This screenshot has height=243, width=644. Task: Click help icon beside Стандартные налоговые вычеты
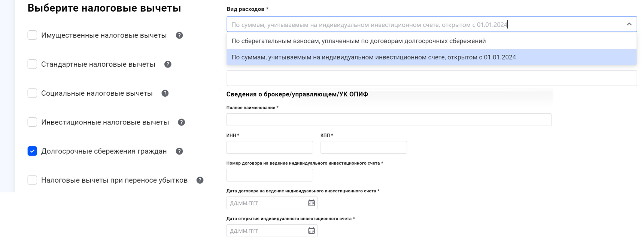pos(168,64)
